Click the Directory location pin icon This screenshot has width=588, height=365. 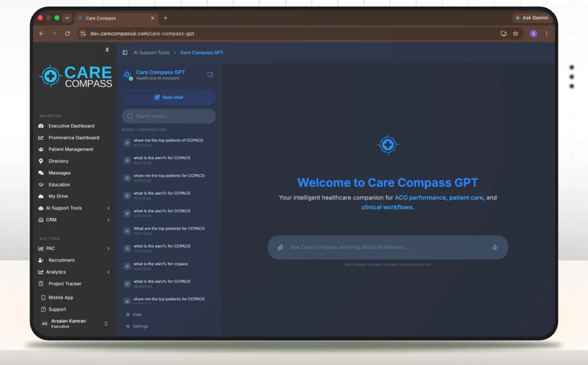41,161
